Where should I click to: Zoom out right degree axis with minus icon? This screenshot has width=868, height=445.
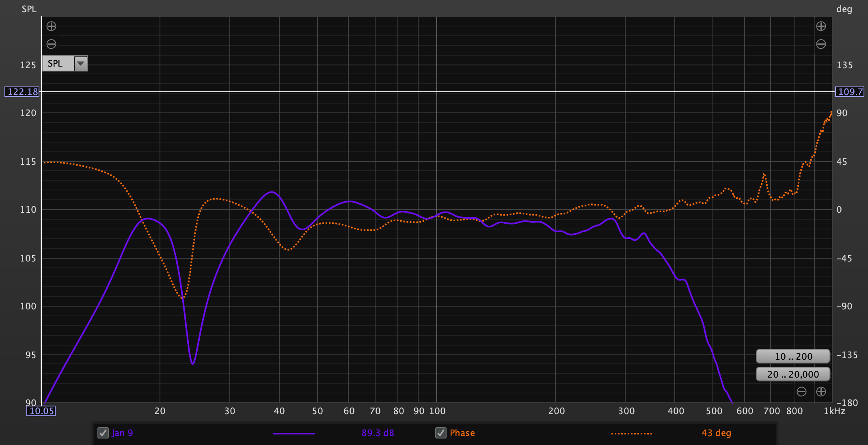(x=821, y=44)
